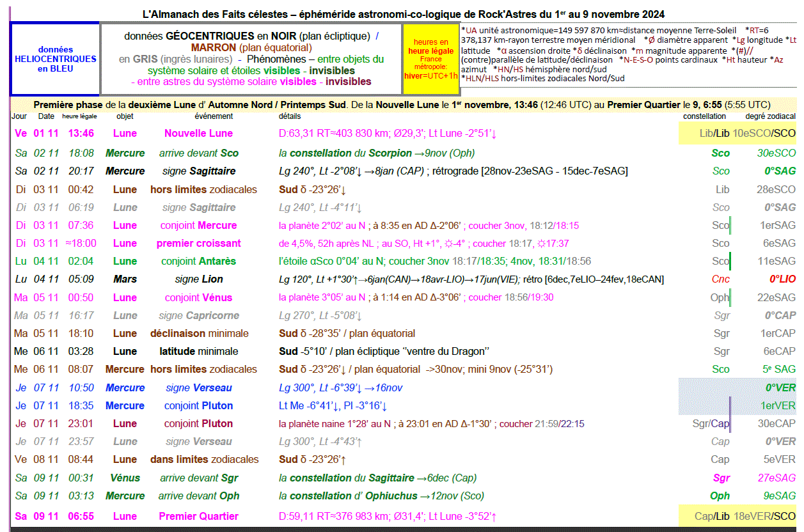
Task: Click the time '18:08' on 02 11
Action: tap(81, 153)
